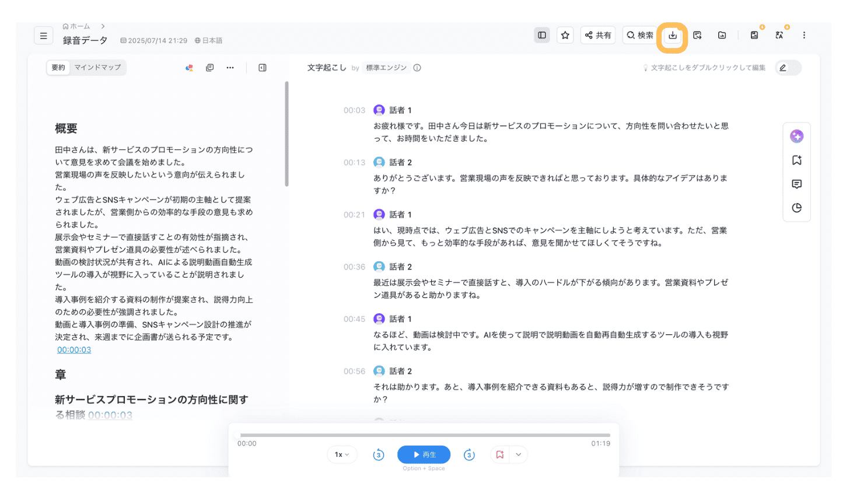Open the hamburger menu beside 録音データ
This screenshot has height=504, width=846.
pyautogui.click(x=43, y=36)
